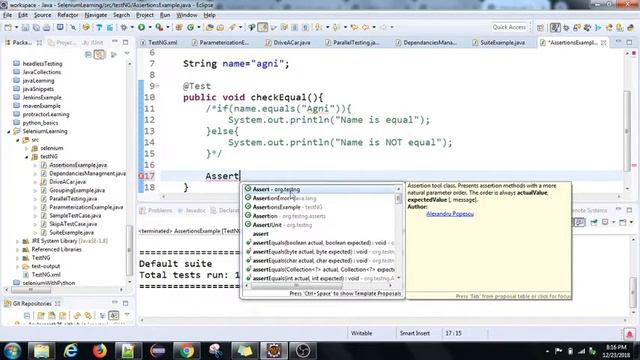Switch to the DriveACar.java editor tab

click(x=288, y=42)
